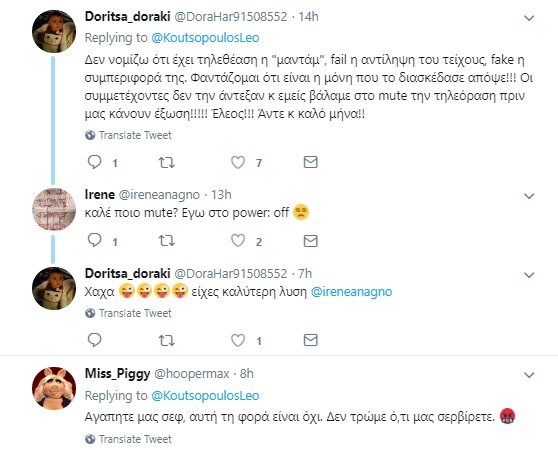Open @ireneanagno mention link in Χαχα tweet

[351, 292]
